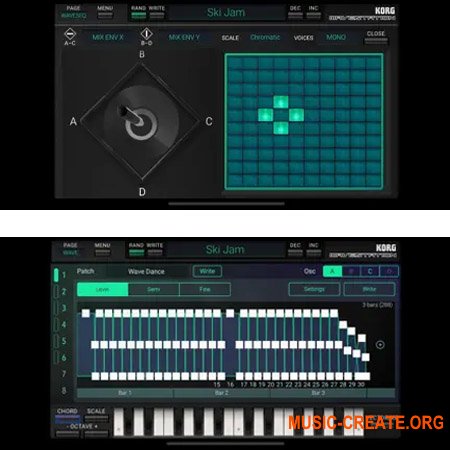The height and width of the screenshot is (450, 450).
Task: Click the octave down button
Action: click(x=68, y=433)
